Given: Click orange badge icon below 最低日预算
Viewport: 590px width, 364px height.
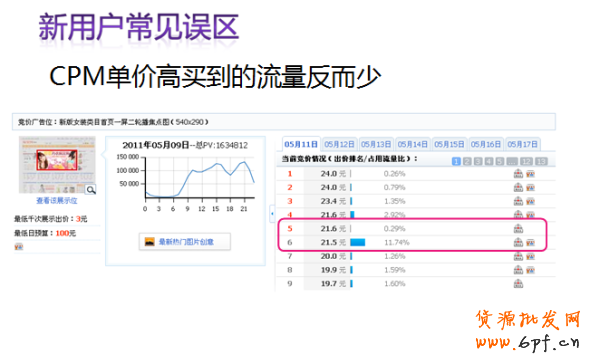Looking at the screenshot, I should 18,247.
